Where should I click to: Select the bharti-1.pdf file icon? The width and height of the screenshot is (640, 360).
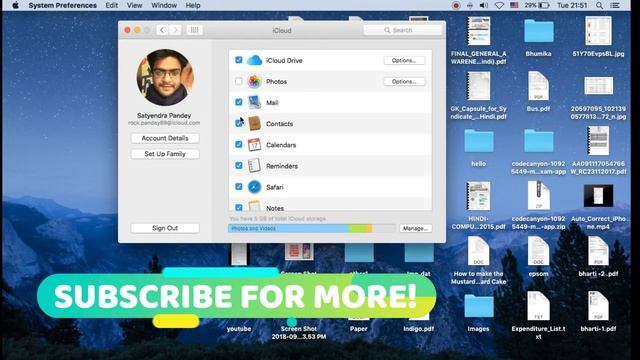pos(598,306)
